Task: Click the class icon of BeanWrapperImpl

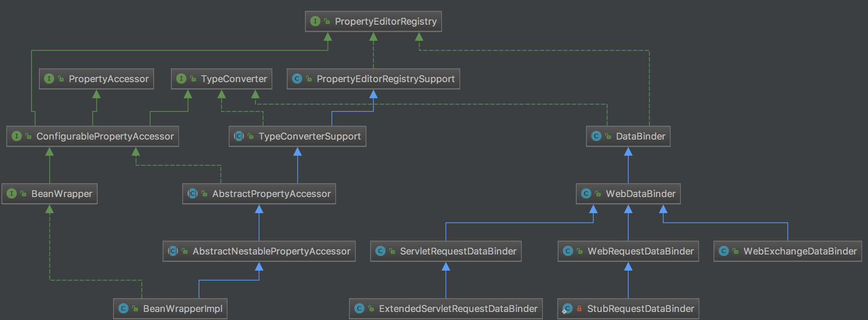Action: [x=123, y=308]
